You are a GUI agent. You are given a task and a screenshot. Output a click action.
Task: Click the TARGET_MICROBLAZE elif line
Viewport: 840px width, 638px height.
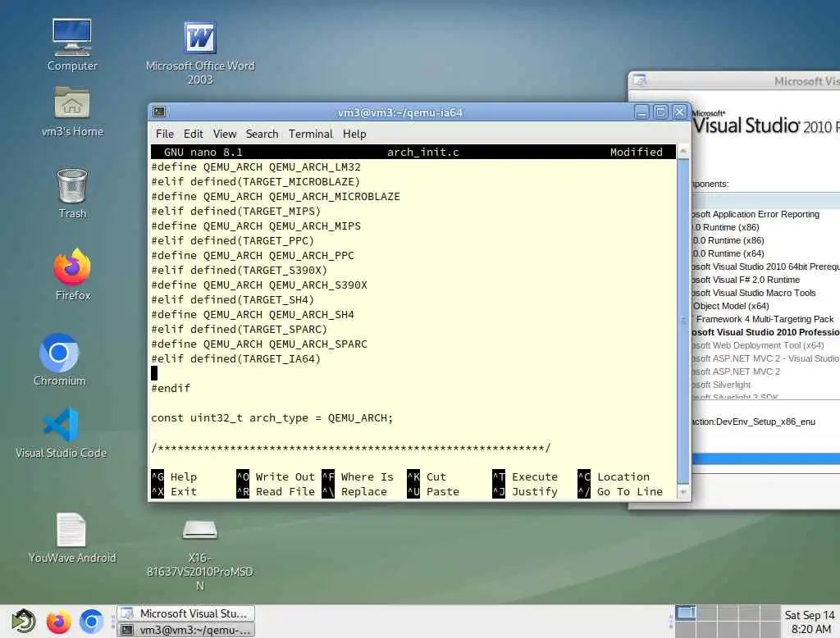click(256, 181)
